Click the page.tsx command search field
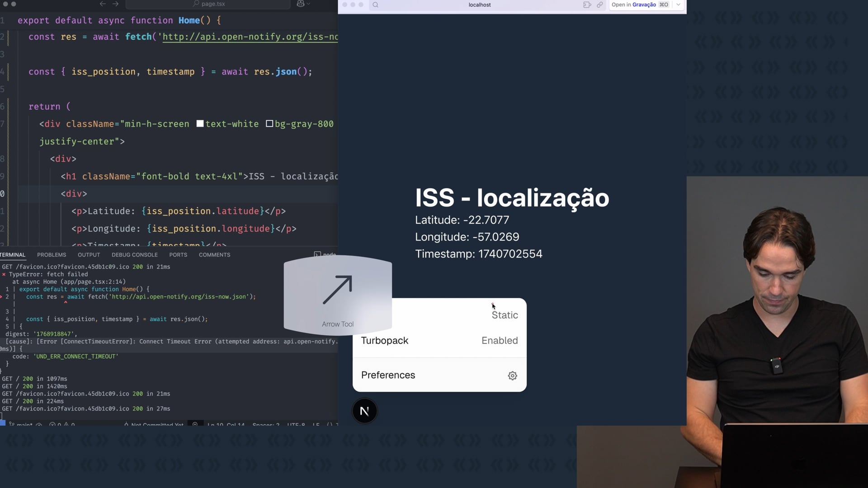 [x=208, y=4]
